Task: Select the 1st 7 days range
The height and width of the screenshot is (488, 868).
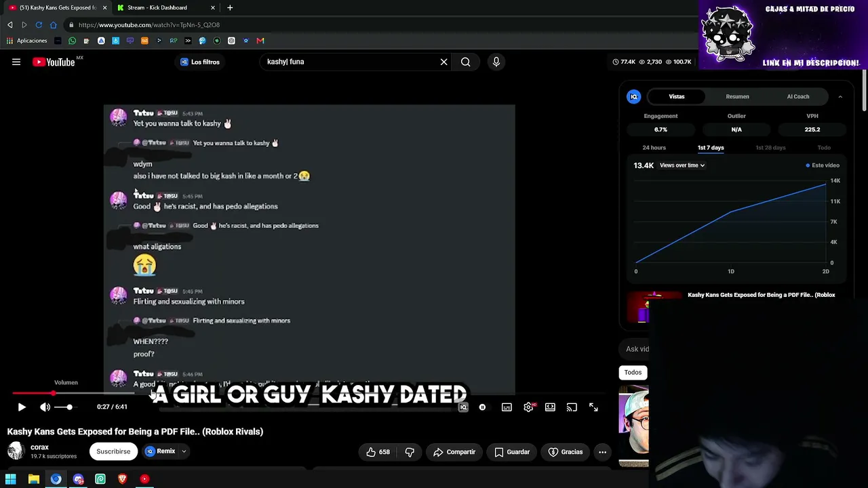Action: [x=711, y=148]
